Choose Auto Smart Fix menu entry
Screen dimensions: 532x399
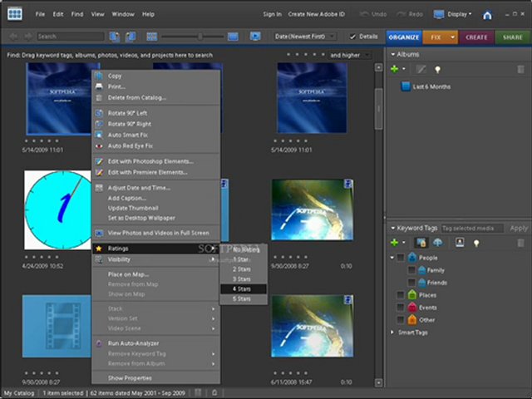[155, 135]
